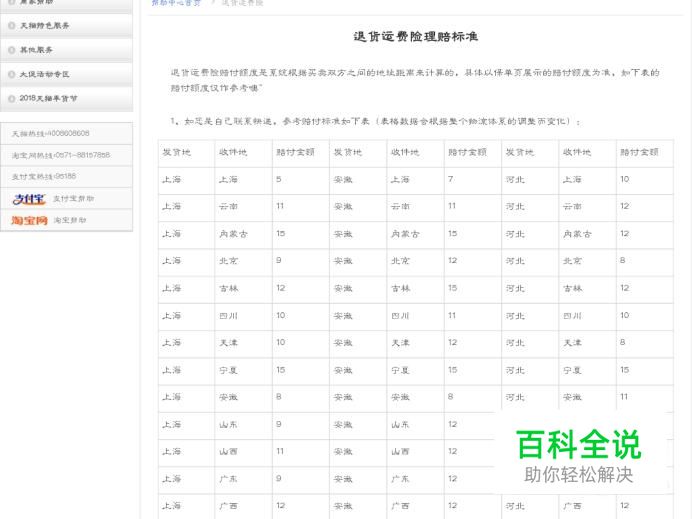
Task: Click the circle bullet icon beside 其他服务
Action: pos(11,50)
